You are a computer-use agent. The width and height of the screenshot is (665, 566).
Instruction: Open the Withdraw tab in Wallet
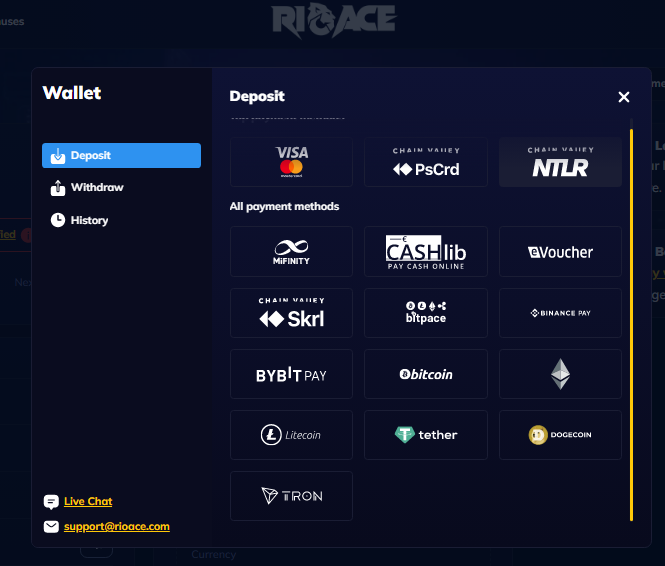point(97,188)
